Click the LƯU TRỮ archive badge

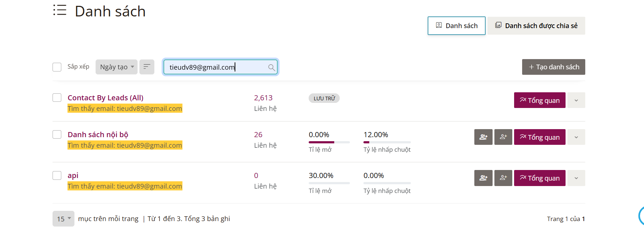[x=324, y=98]
